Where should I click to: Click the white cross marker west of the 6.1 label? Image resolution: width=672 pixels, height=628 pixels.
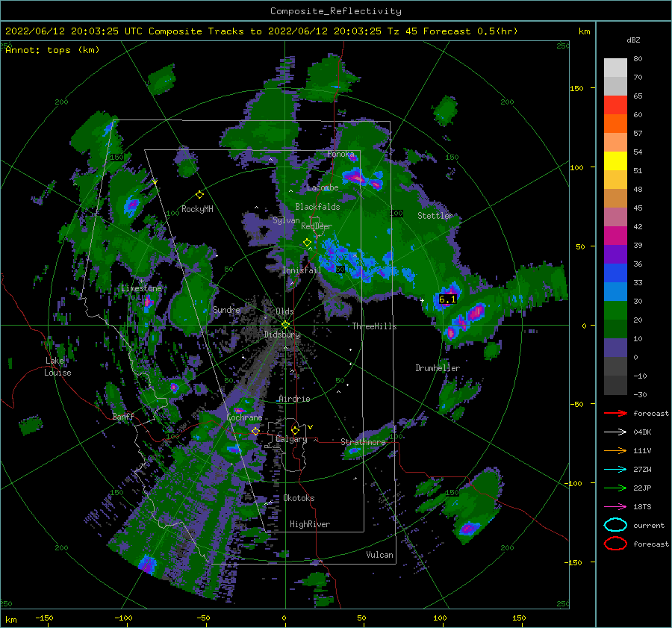pos(422,300)
